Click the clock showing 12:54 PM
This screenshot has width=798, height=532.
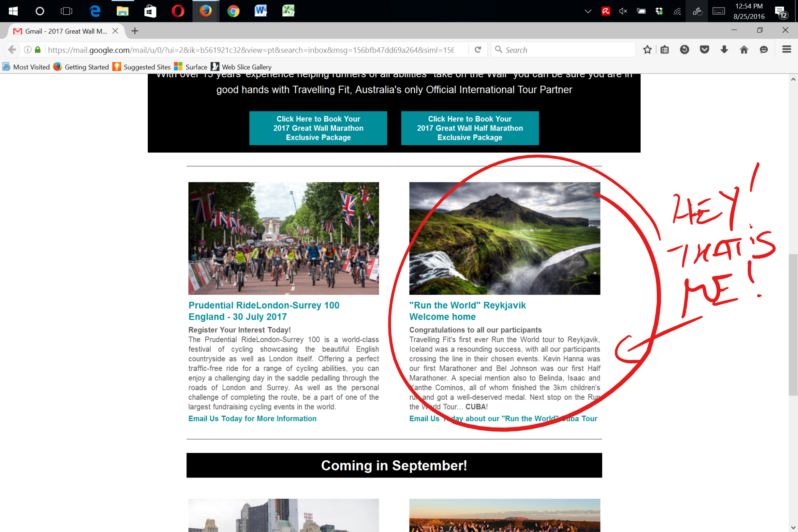(749, 11)
